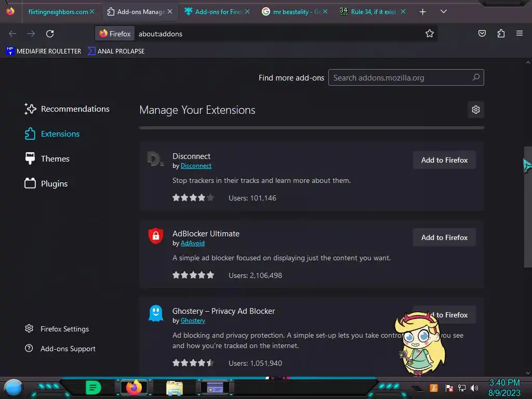Click the Firefox Settings gear icon

29,328
